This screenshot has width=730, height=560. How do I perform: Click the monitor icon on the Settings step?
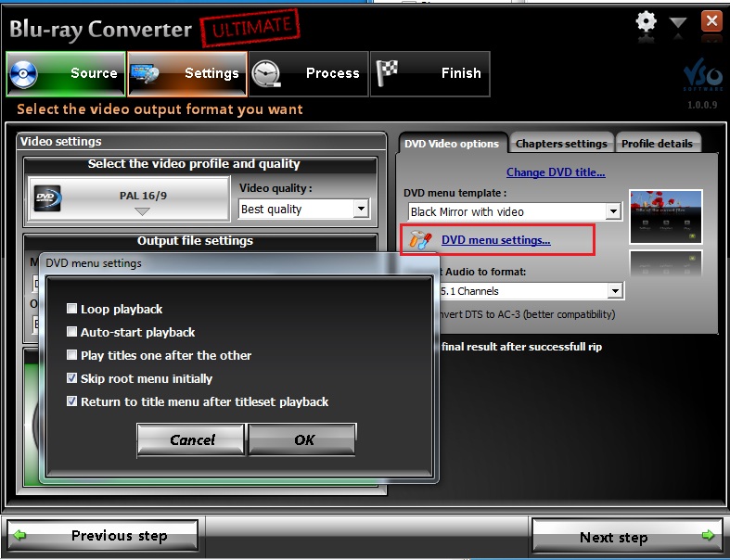[145, 73]
